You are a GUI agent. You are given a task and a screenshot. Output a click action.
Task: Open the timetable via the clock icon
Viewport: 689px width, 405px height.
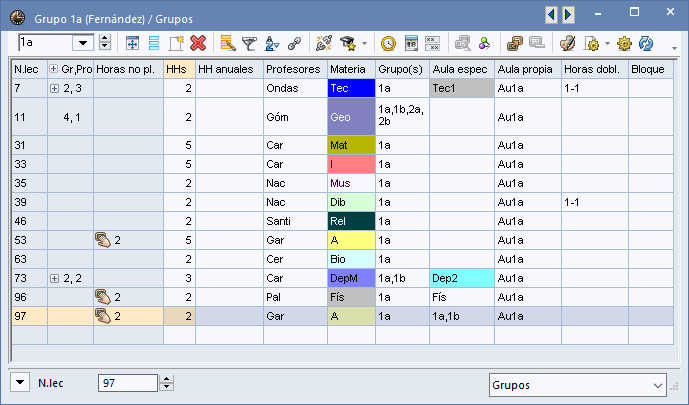pyautogui.click(x=388, y=43)
